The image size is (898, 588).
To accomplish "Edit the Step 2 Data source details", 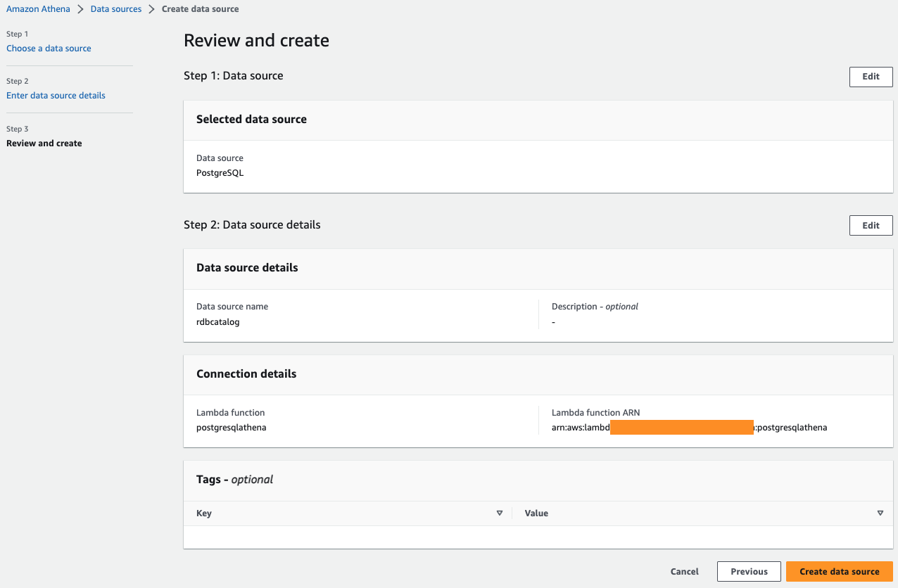I will coord(871,225).
